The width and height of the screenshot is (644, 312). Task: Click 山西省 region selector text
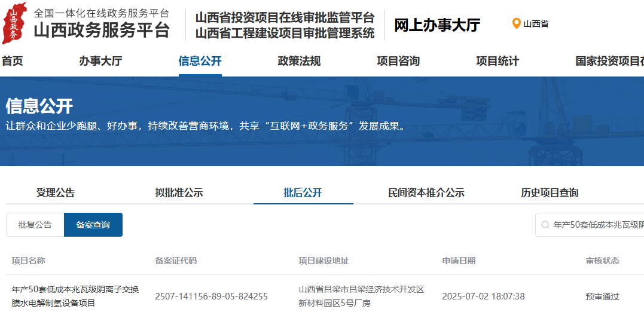[536, 24]
